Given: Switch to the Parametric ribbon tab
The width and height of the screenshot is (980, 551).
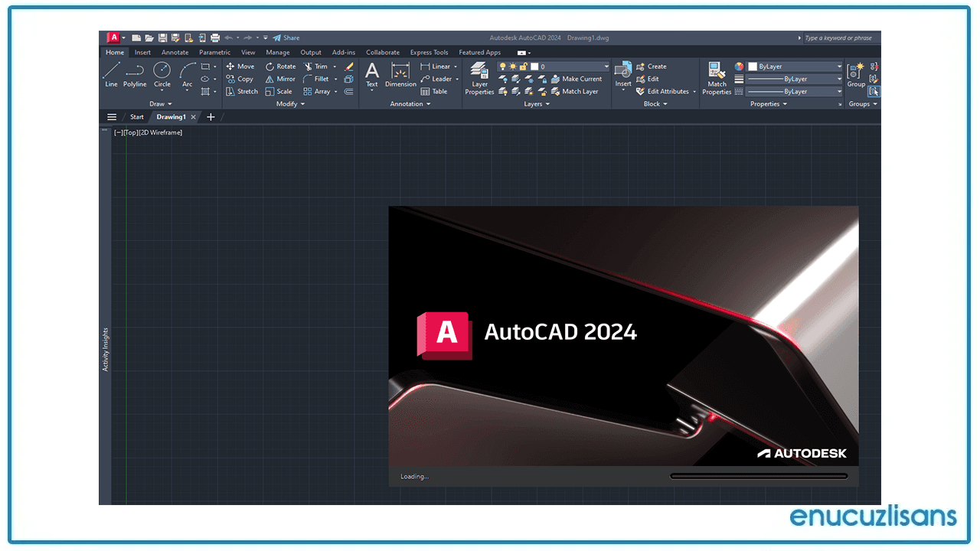Looking at the screenshot, I should click(x=215, y=53).
